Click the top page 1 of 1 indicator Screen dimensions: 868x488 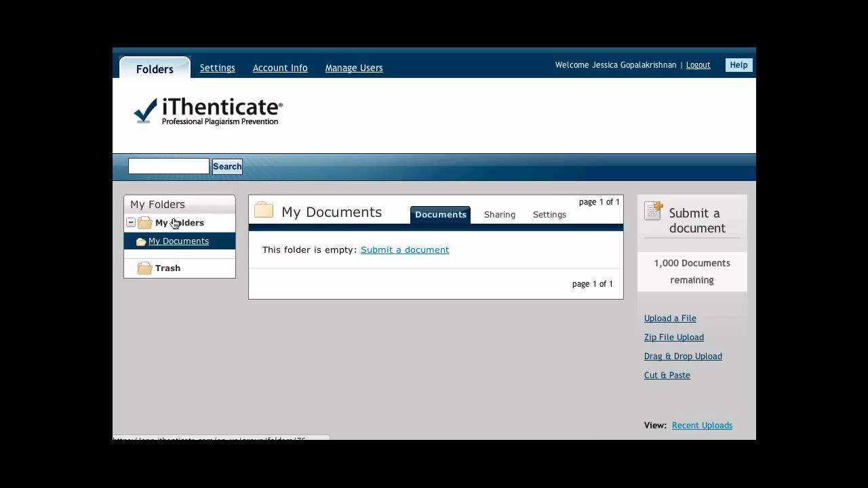(x=599, y=202)
